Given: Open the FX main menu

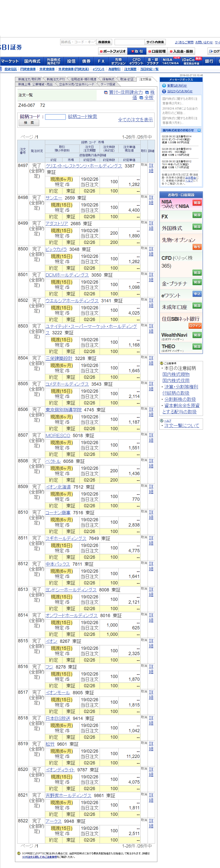Looking at the screenshot, I should coord(101,61).
